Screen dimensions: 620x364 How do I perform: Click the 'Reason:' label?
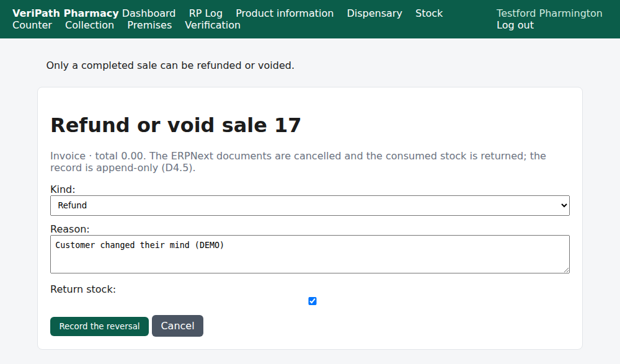click(x=70, y=229)
